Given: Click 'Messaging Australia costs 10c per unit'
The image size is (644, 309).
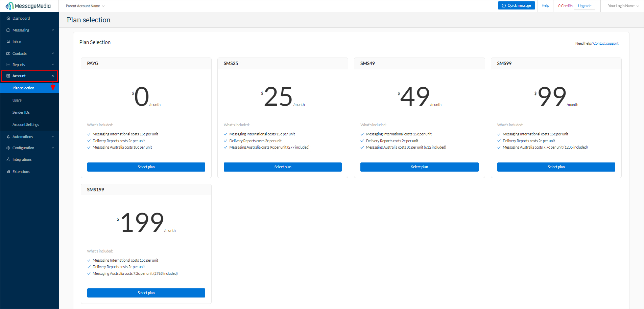Looking at the screenshot, I should click(122, 147).
